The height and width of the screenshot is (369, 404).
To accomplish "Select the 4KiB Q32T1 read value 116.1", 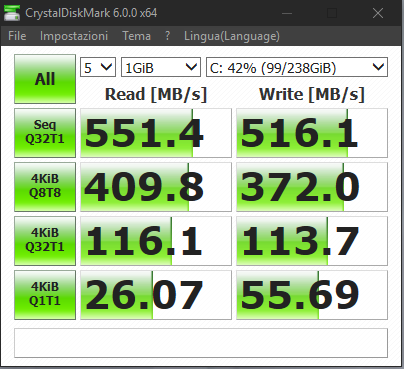I will pos(156,241).
